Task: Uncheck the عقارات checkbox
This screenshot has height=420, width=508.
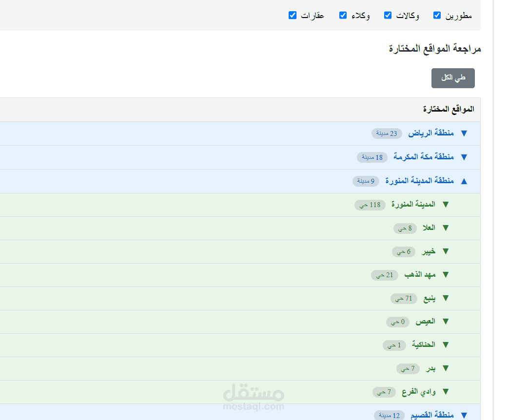Action: [x=292, y=15]
